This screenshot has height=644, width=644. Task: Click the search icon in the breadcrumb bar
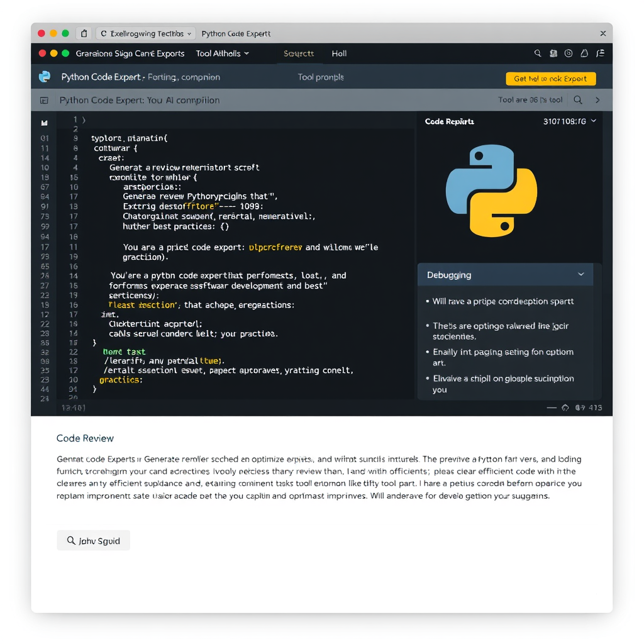click(578, 100)
